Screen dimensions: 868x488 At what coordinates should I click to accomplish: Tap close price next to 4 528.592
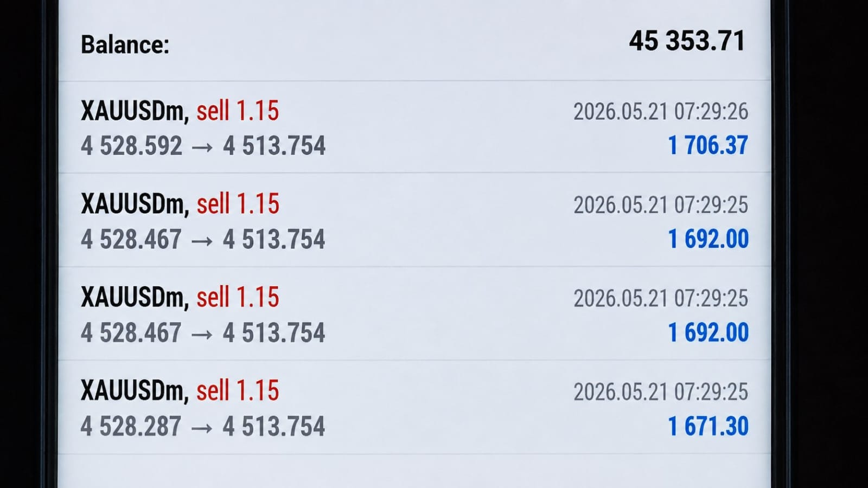point(274,146)
